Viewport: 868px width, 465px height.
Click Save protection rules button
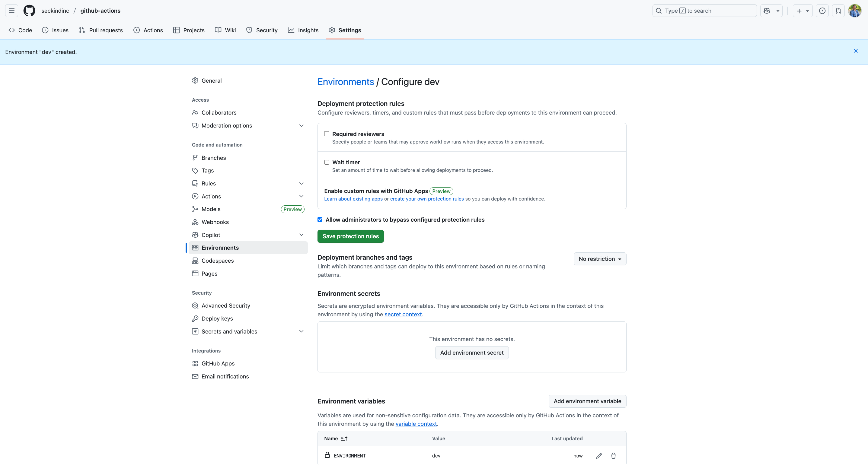pyautogui.click(x=350, y=236)
